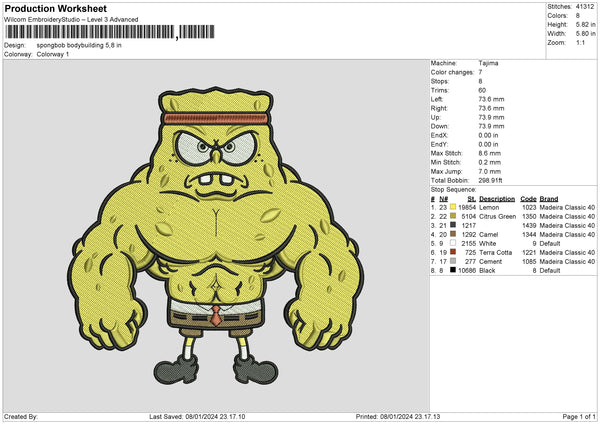This screenshot has height=424, width=600.
Task: Click the 'Code' column header
Action: point(528,199)
